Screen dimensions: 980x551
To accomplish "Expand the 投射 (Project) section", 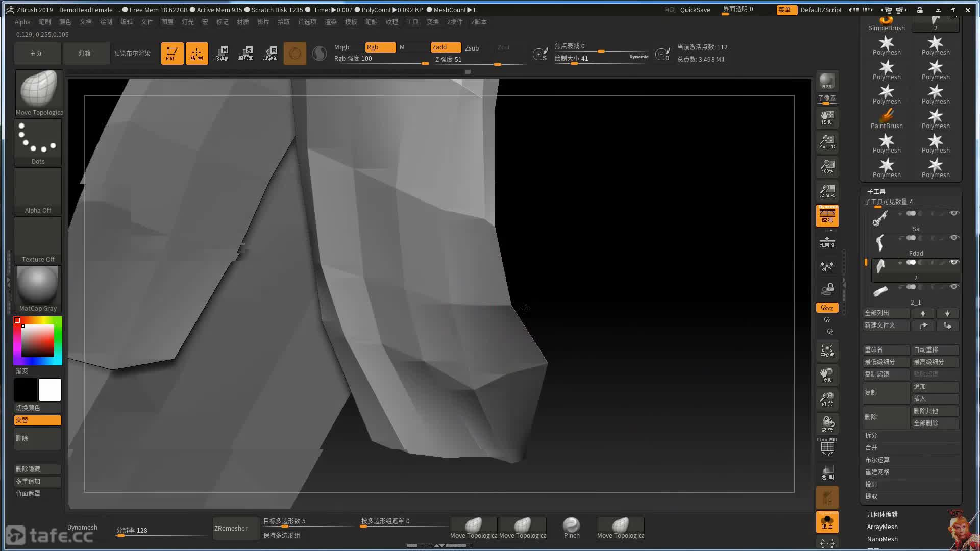I will point(871,484).
